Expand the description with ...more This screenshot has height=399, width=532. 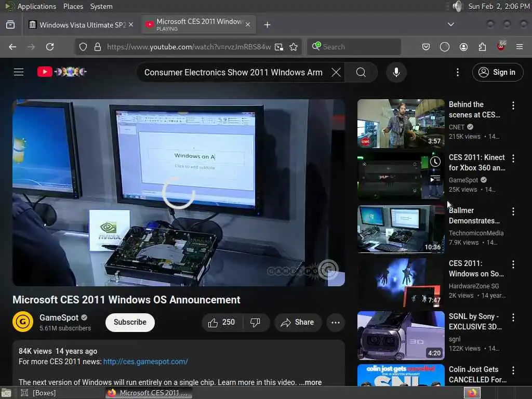tap(310, 382)
